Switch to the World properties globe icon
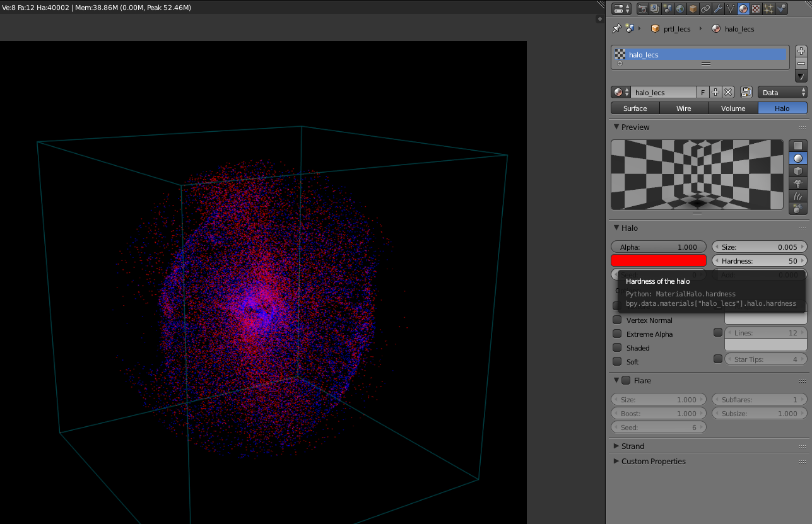Screen dimensions: 812x524 [x=680, y=9]
